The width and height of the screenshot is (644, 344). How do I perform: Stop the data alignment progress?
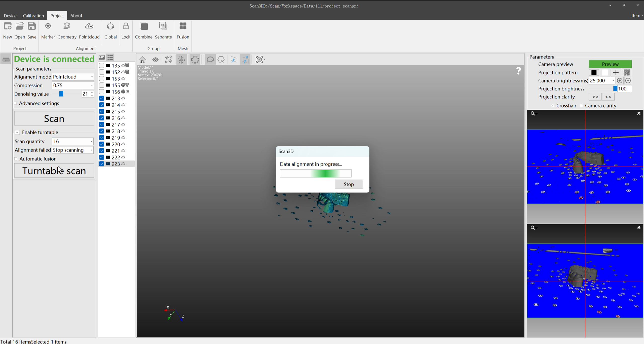click(x=349, y=184)
